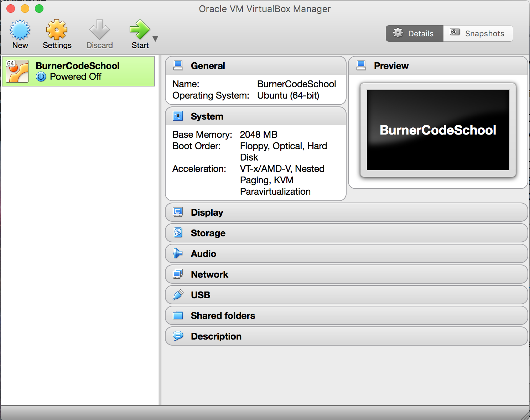Click the Ubuntu (64-bit) operating system value
530x420 pixels.
pyautogui.click(x=288, y=95)
